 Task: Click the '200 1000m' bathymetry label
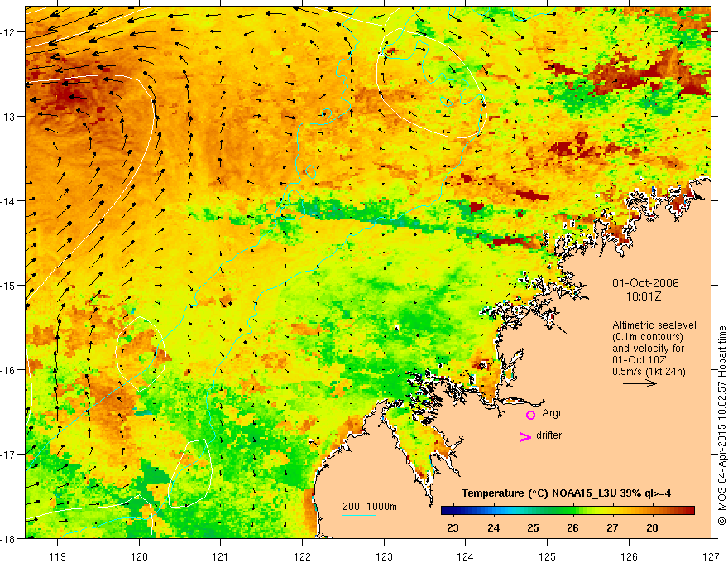[x=370, y=507]
